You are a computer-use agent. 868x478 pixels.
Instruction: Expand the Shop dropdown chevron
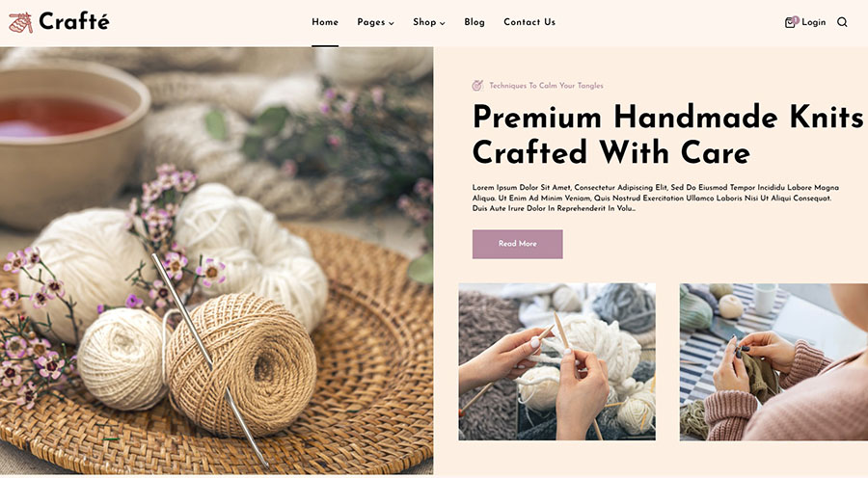443,23
